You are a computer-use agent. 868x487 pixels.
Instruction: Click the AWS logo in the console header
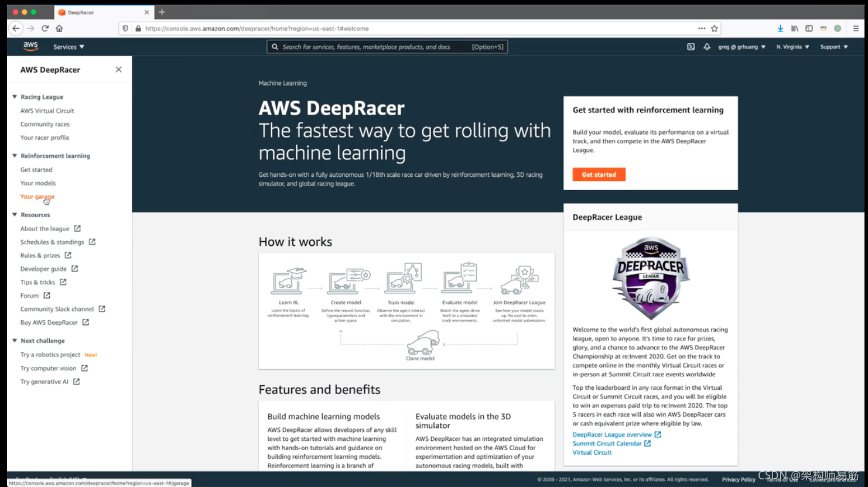pos(30,46)
